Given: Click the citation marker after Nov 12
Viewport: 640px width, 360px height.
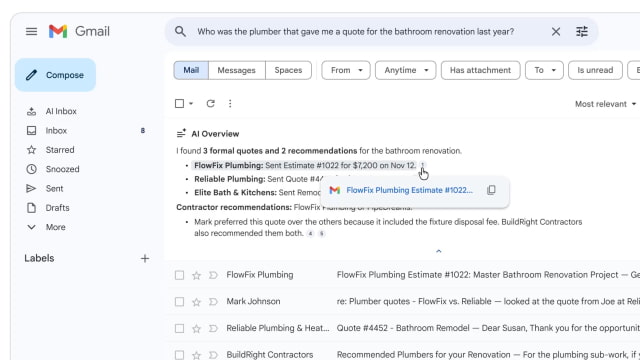Looking at the screenshot, I should click(x=422, y=165).
